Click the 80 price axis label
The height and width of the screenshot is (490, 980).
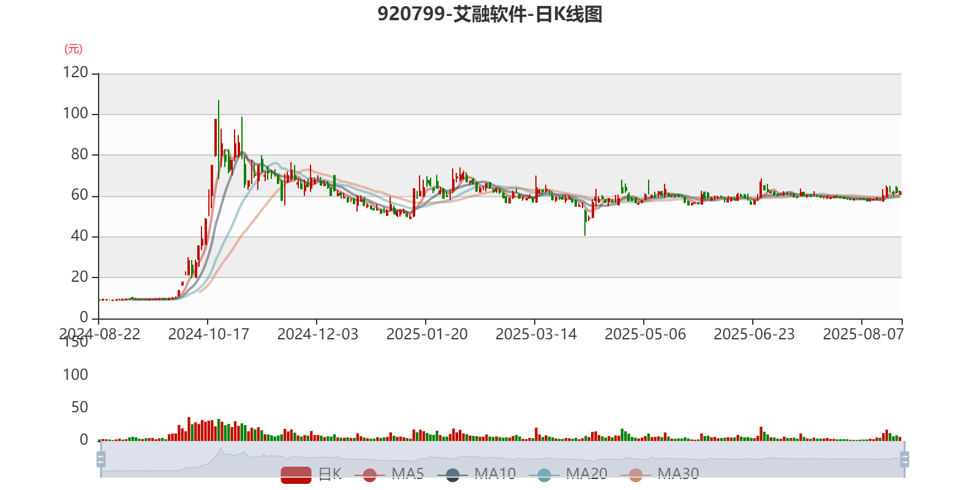[x=80, y=154]
